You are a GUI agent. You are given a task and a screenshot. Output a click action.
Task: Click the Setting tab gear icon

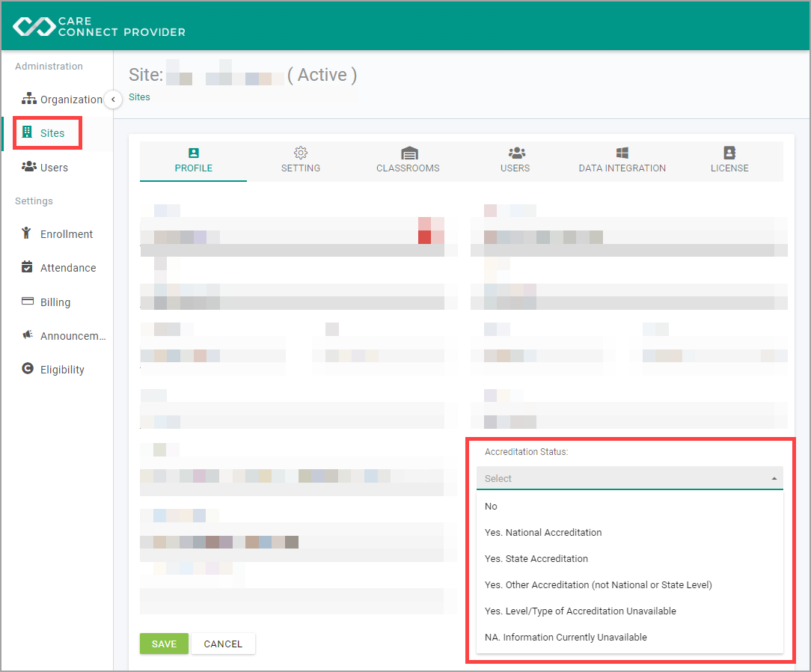(x=301, y=153)
